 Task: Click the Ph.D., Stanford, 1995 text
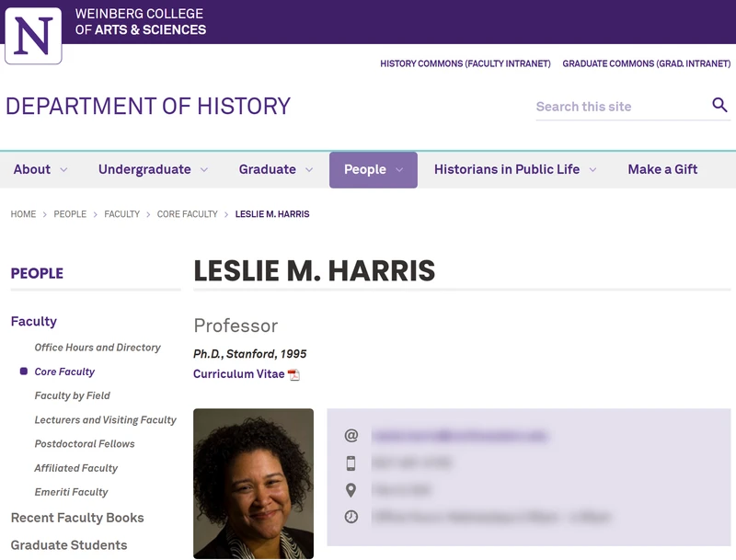(249, 354)
